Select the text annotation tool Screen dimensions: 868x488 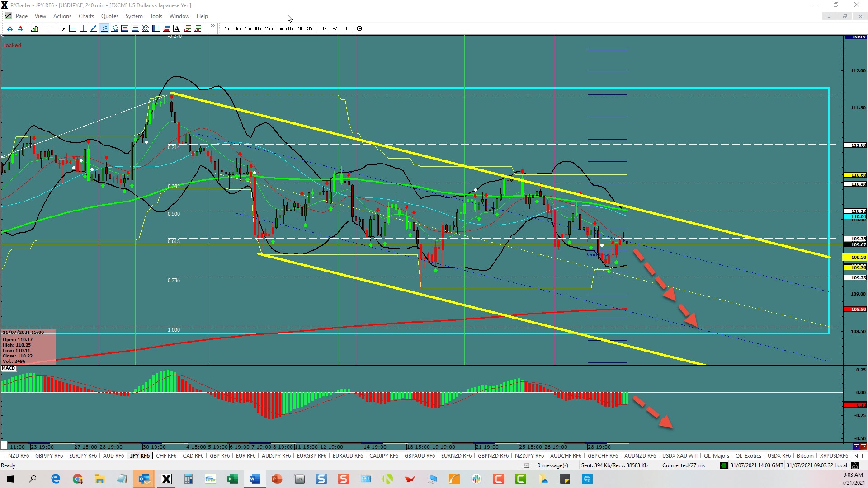[177, 28]
